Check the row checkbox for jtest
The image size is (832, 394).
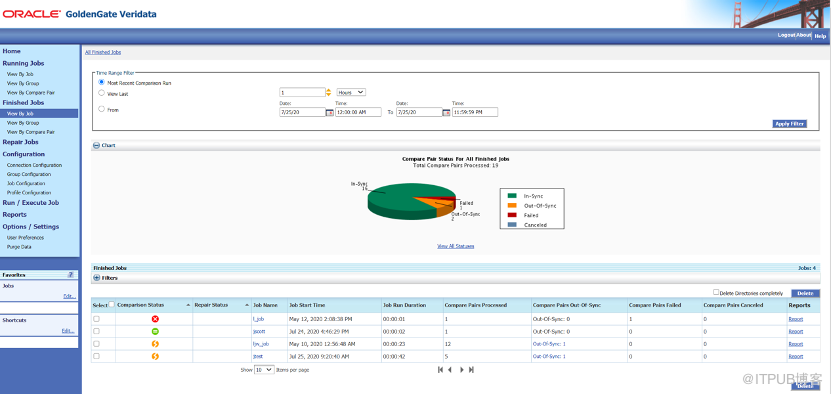[96, 356]
